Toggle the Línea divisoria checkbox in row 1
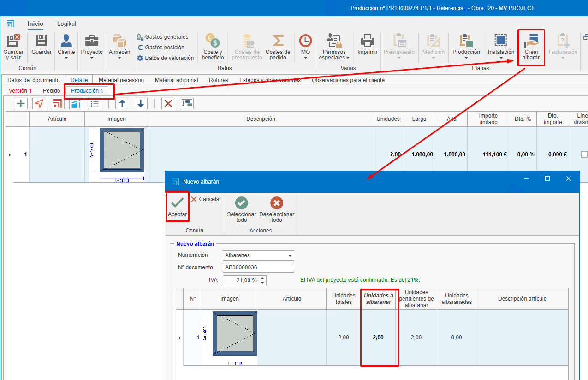588x380 pixels. click(584, 154)
